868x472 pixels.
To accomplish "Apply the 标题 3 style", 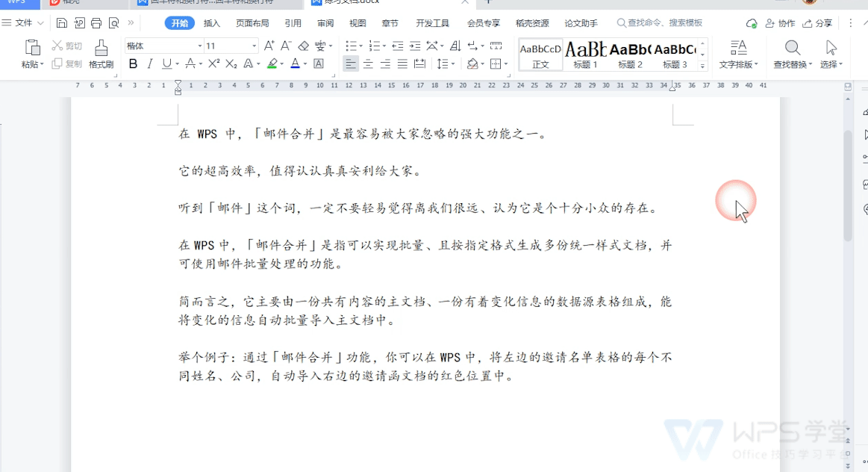I will pos(675,55).
